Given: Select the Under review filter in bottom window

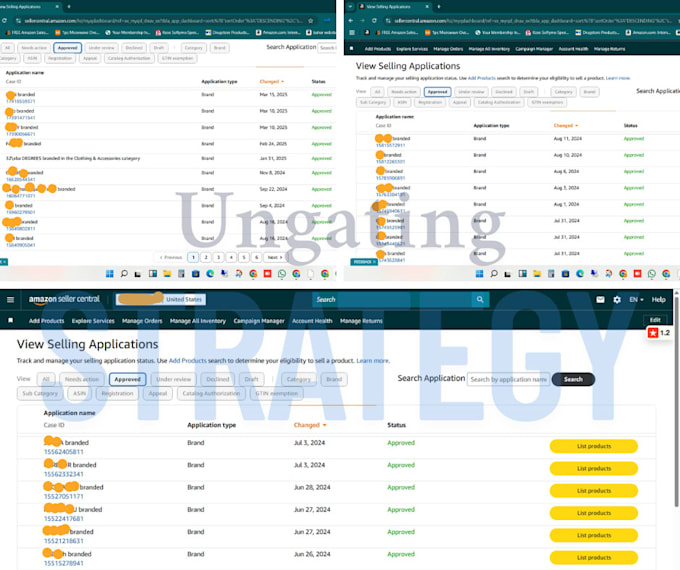Looking at the screenshot, I should click(173, 379).
